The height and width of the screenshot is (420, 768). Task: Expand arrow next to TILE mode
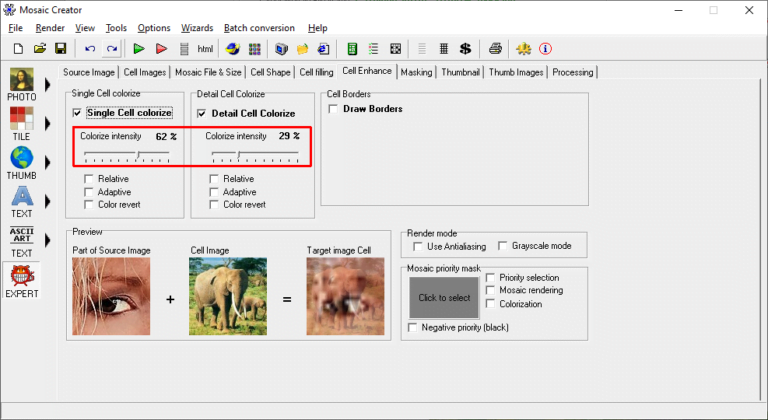(x=47, y=123)
